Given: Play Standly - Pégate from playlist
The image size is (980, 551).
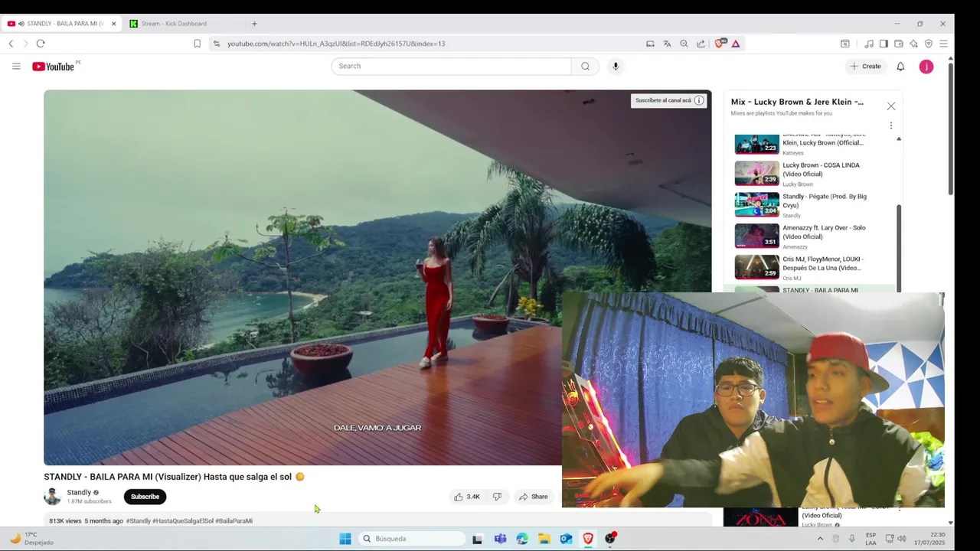Looking at the screenshot, I should [x=814, y=205].
